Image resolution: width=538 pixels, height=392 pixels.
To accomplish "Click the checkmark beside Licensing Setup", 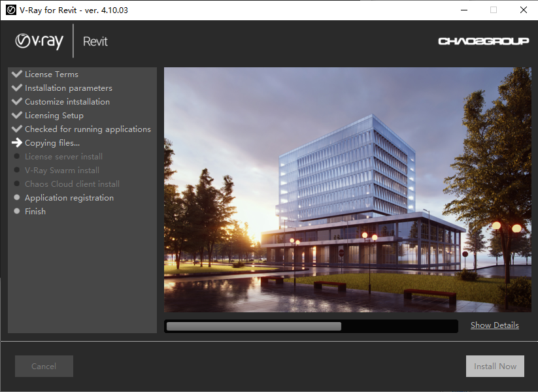I will point(17,115).
